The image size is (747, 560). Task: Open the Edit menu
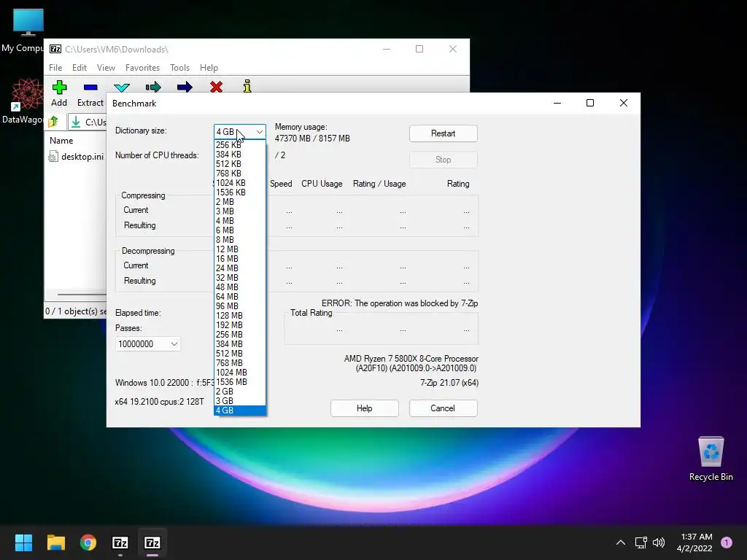point(79,68)
